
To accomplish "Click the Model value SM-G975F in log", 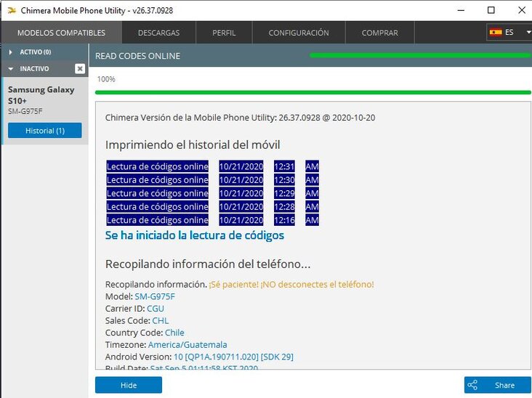I will coord(155,296).
